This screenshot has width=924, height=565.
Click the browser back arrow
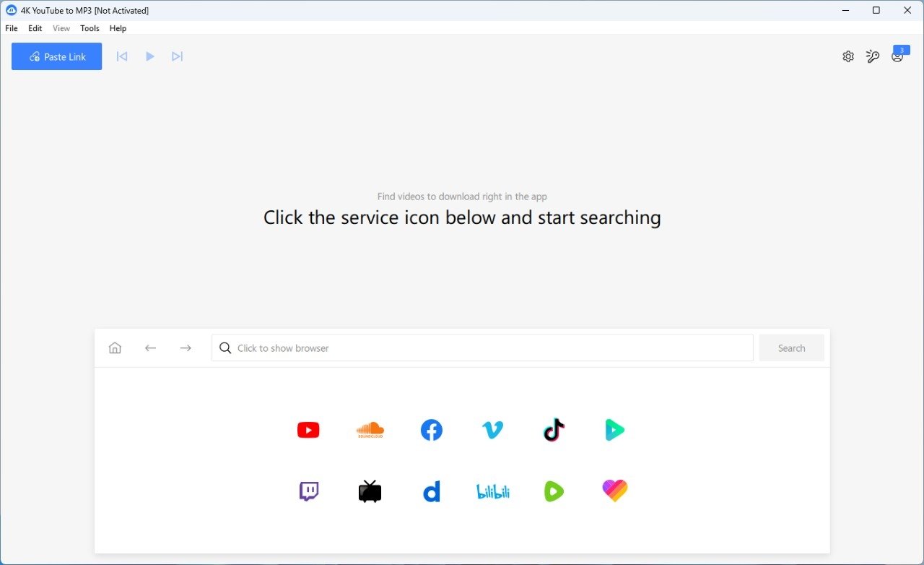tap(150, 348)
